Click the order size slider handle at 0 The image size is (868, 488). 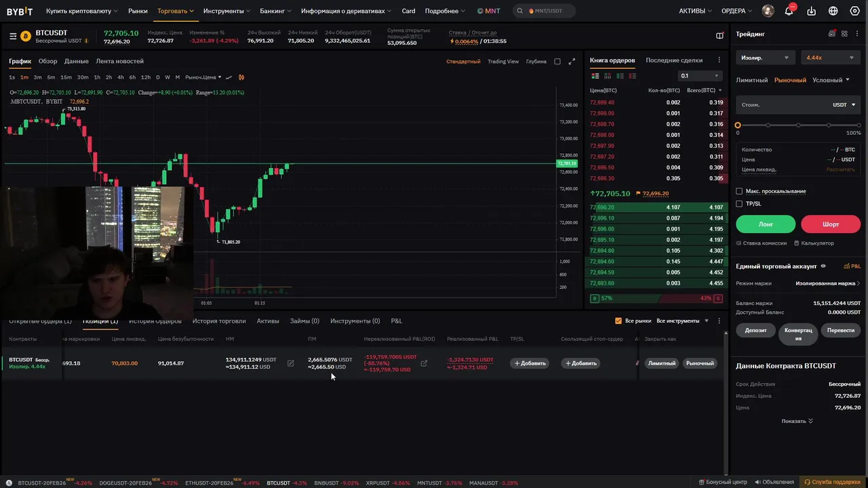coord(738,125)
